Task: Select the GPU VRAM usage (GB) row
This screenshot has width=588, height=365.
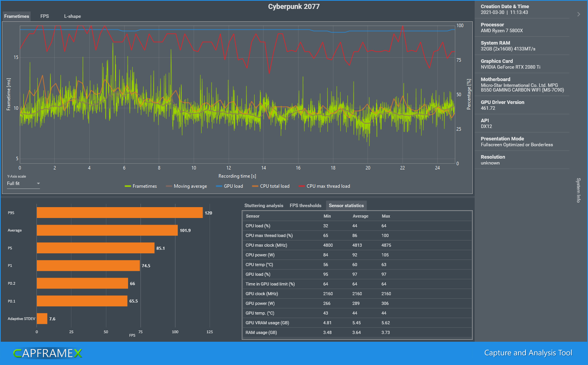Action: point(357,323)
